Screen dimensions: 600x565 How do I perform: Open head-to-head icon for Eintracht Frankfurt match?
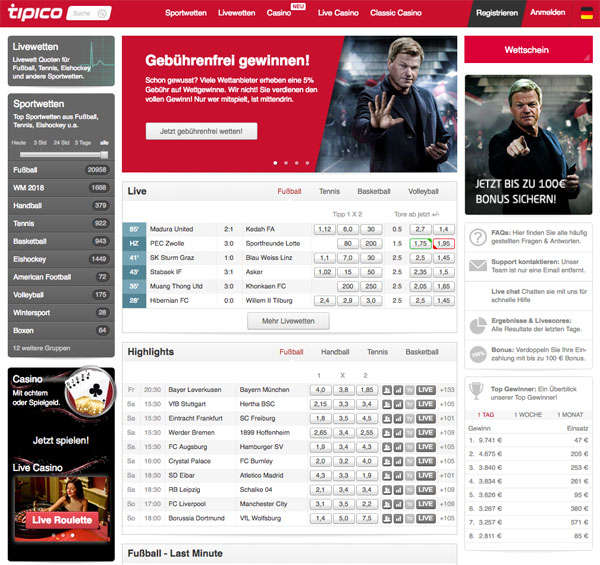click(387, 418)
